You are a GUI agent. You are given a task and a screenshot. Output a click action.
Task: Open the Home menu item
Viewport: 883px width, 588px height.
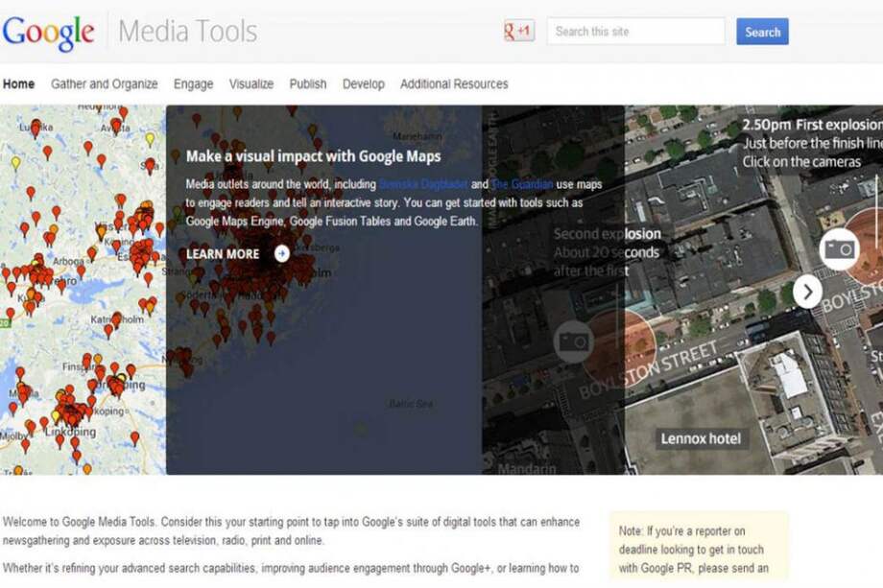tap(18, 83)
